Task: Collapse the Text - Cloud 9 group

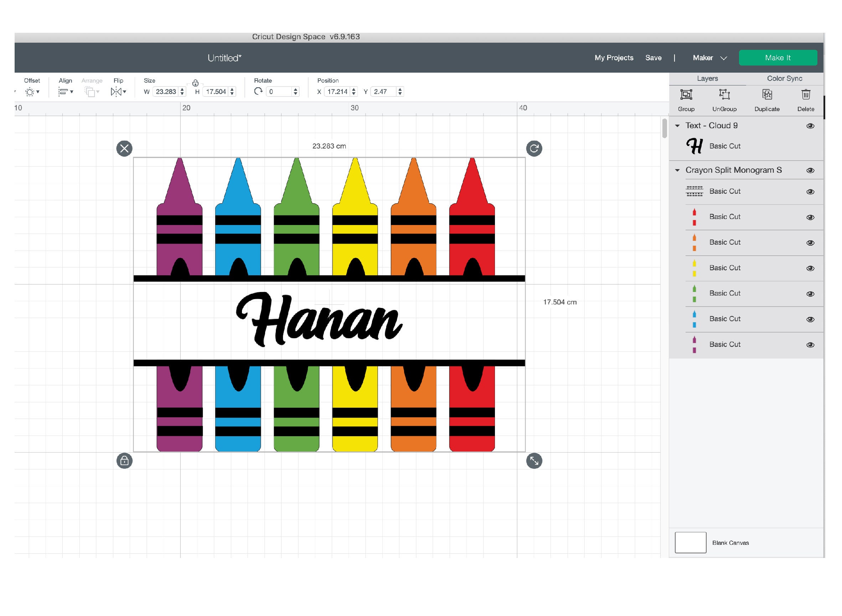Action: pos(677,126)
